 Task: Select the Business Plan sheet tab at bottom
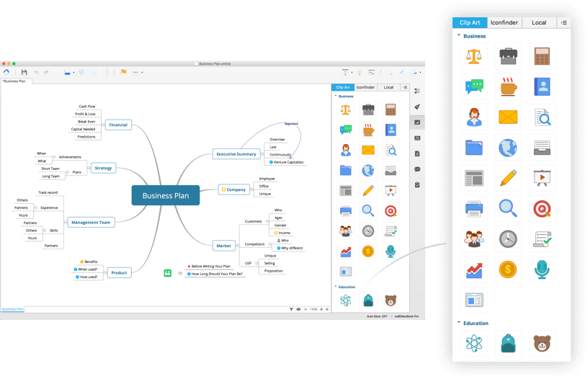(12, 309)
